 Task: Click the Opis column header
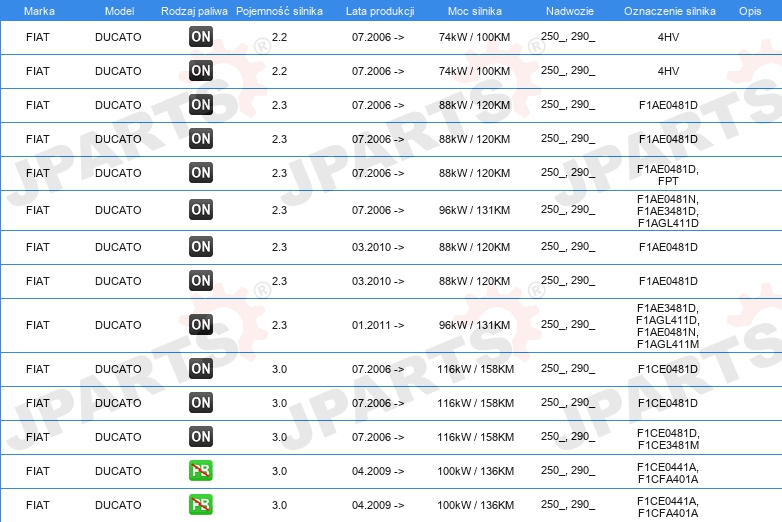[750, 11]
